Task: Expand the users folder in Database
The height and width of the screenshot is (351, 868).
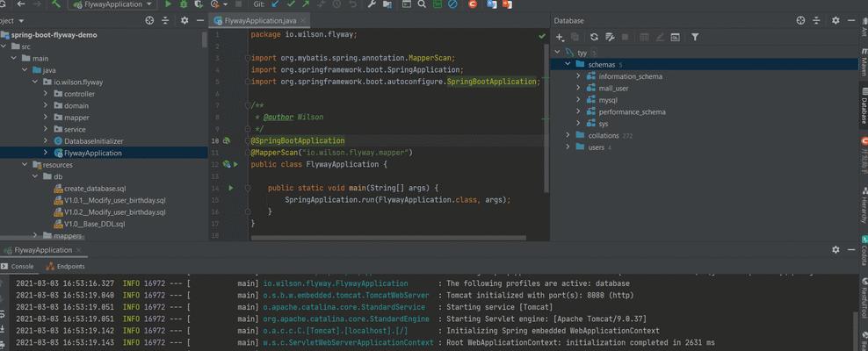Action: click(x=568, y=147)
